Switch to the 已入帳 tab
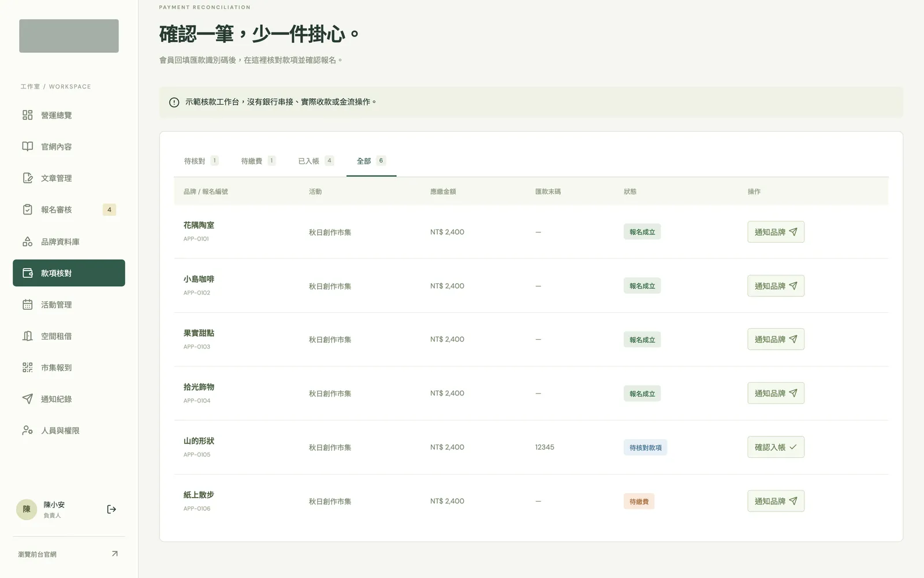Image resolution: width=924 pixels, height=578 pixels. pyautogui.click(x=315, y=161)
